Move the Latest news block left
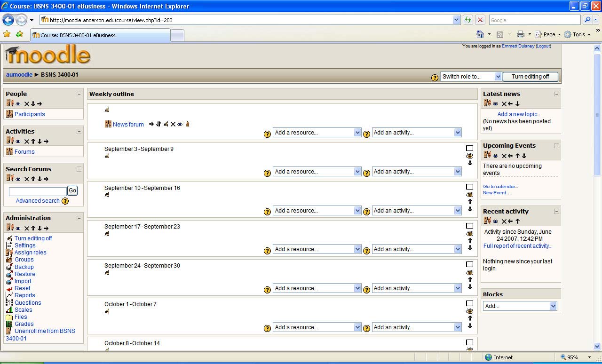The height and width of the screenshot is (364, 602). [x=510, y=104]
